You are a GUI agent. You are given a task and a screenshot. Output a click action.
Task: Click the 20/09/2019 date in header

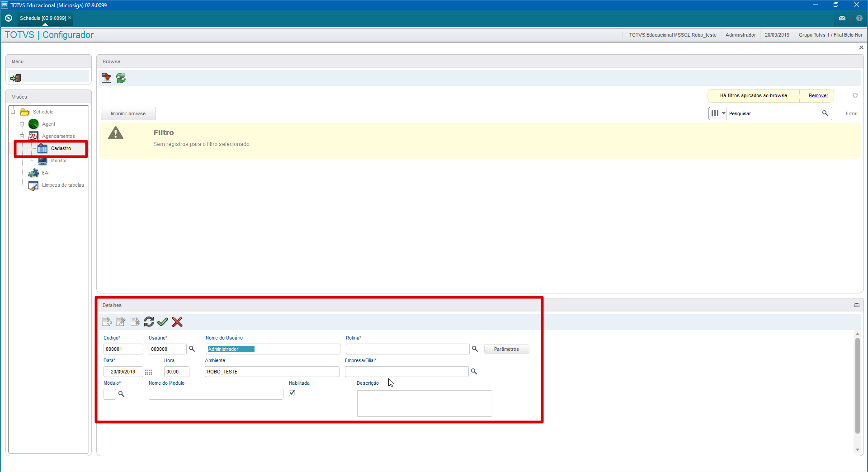(777, 35)
